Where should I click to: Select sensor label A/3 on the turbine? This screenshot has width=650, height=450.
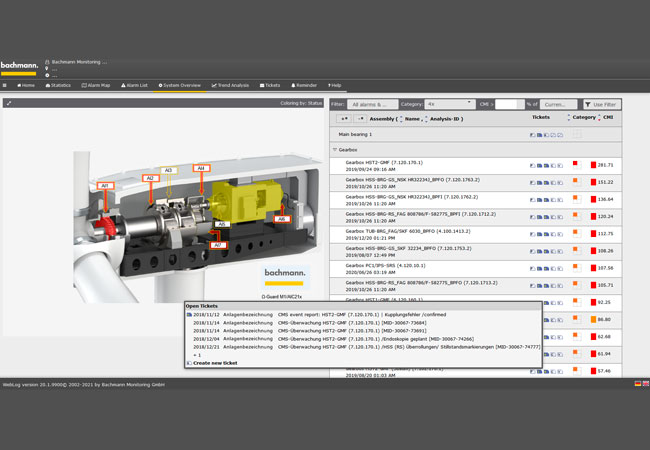[169, 170]
